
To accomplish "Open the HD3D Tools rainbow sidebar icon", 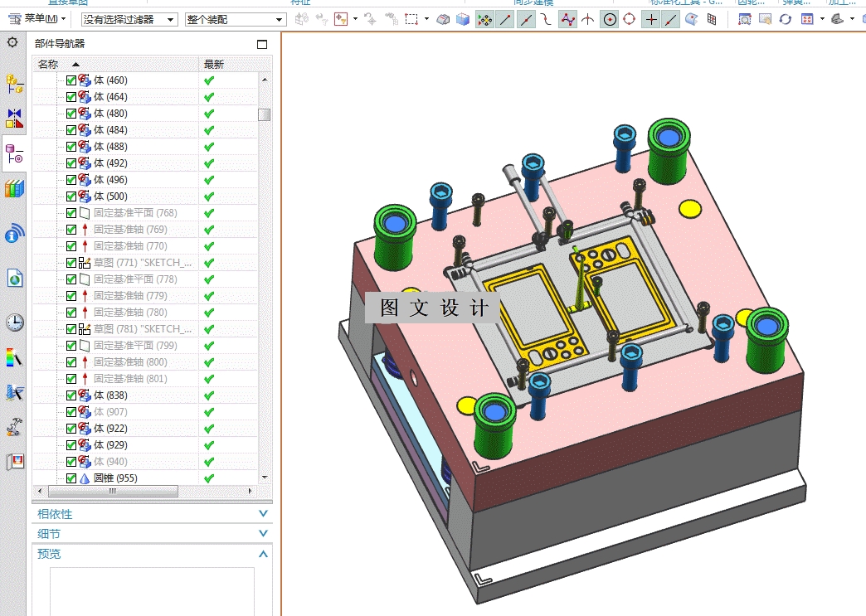I will coord(14,357).
